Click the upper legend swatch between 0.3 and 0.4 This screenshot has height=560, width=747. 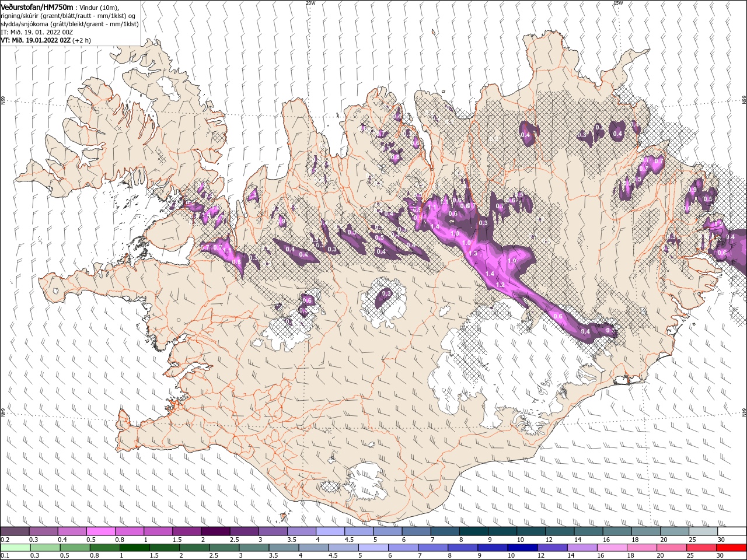(43, 531)
